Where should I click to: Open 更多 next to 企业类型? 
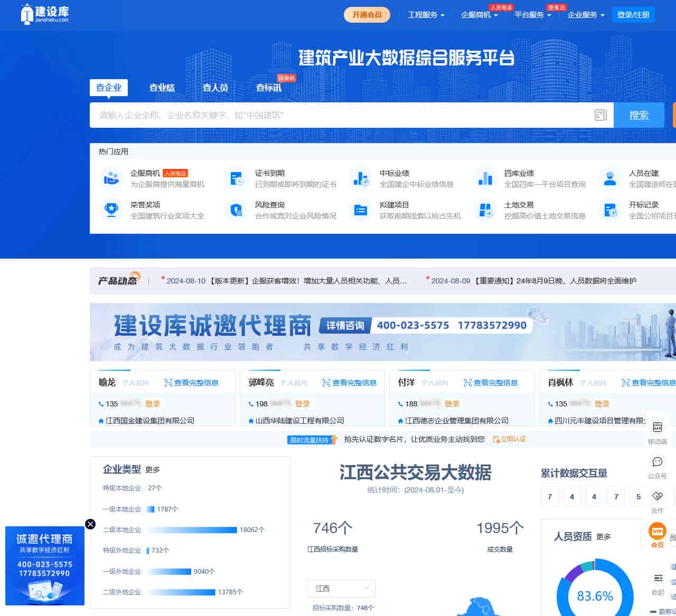tap(153, 470)
